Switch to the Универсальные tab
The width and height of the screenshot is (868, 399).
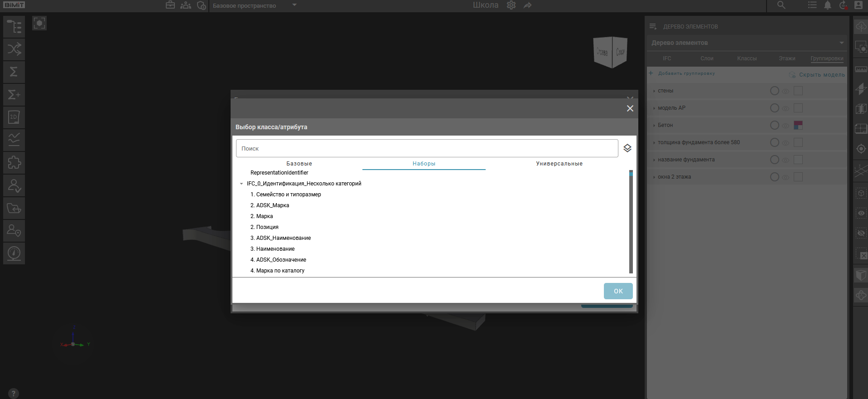tap(559, 164)
